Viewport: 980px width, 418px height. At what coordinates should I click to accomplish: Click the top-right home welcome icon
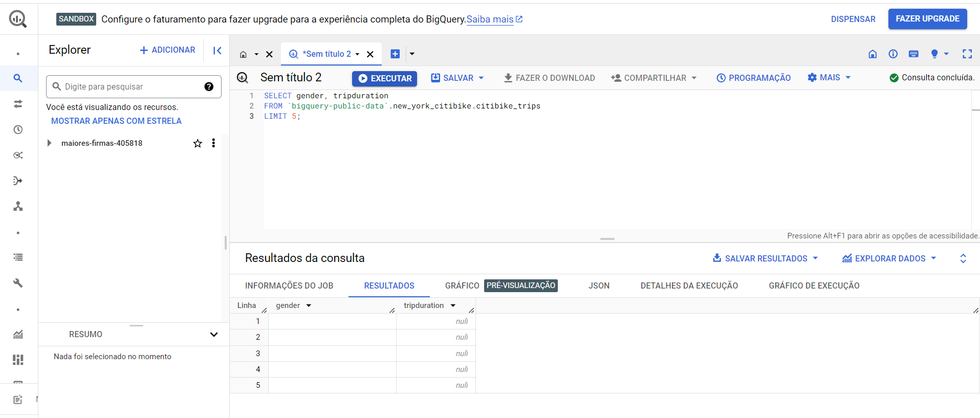(873, 54)
